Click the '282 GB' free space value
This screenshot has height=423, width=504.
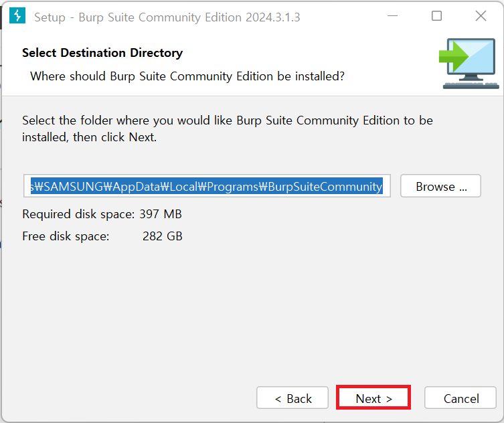pyautogui.click(x=163, y=236)
